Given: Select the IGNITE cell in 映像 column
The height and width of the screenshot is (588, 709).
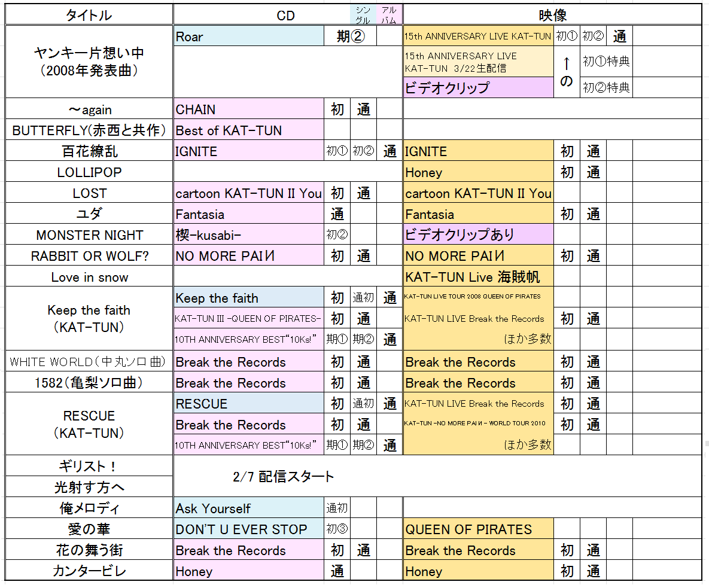Looking at the screenshot, I should pos(479,151).
